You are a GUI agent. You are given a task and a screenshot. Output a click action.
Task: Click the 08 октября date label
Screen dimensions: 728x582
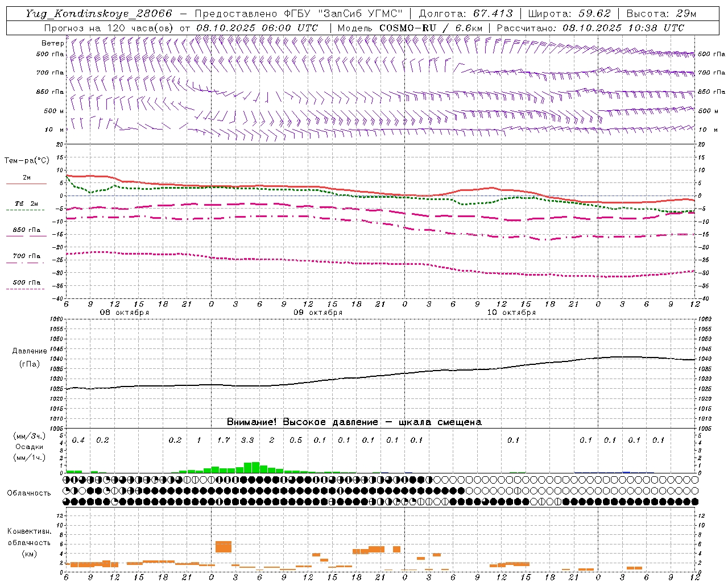click(125, 312)
